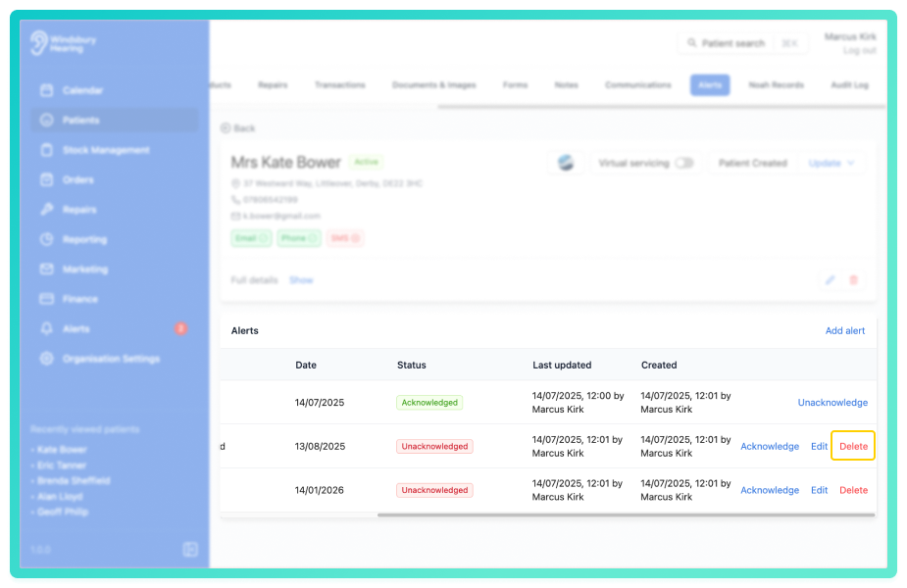Expand the Update dropdown
This screenshot has width=907, height=588.
click(831, 163)
